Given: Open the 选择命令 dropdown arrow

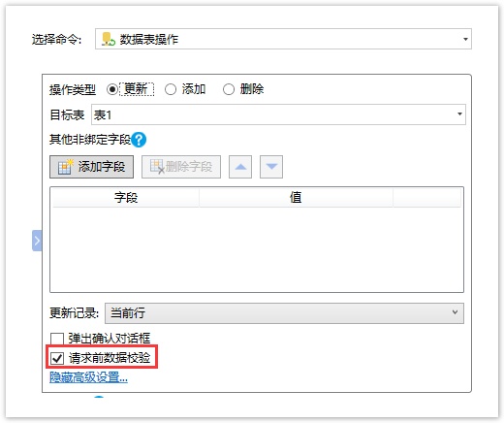Looking at the screenshot, I should tap(465, 39).
